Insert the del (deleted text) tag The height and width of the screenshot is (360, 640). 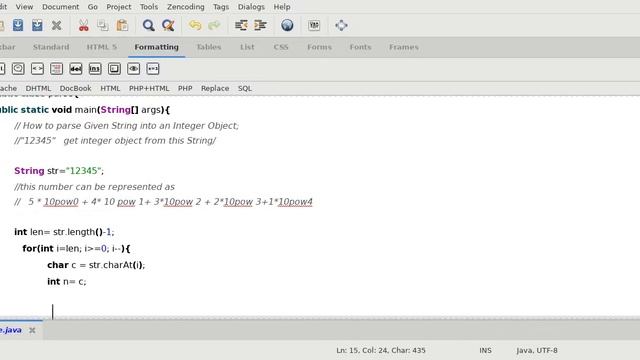coord(76,69)
